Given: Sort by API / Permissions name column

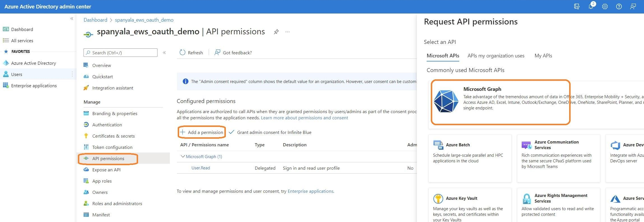Looking at the screenshot, I should click(204, 145).
